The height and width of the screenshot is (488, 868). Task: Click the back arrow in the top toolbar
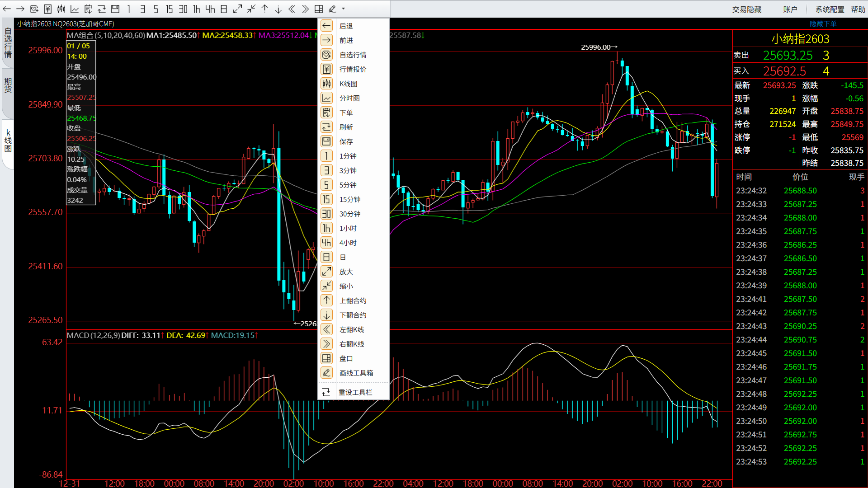click(x=7, y=9)
